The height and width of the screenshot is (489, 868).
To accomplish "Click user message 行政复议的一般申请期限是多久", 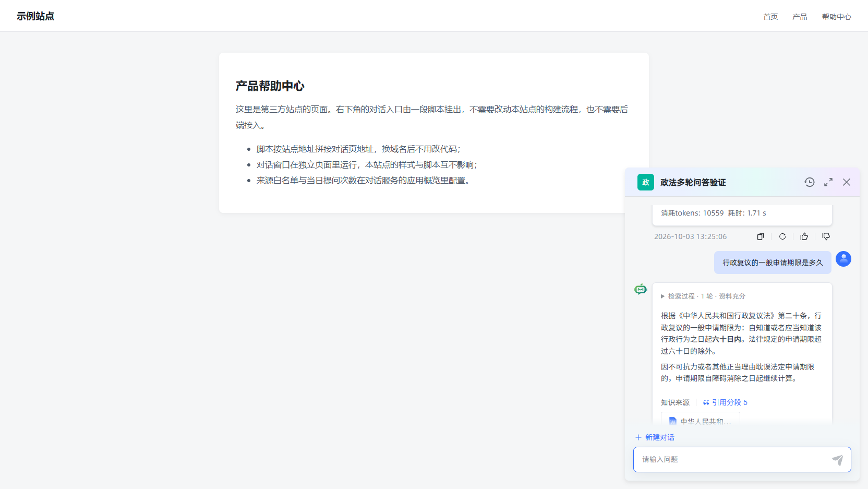I will [x=773, y=263].
